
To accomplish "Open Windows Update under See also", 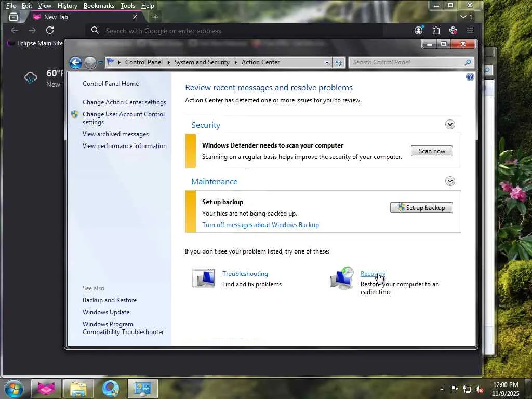I will pos(106,312).
